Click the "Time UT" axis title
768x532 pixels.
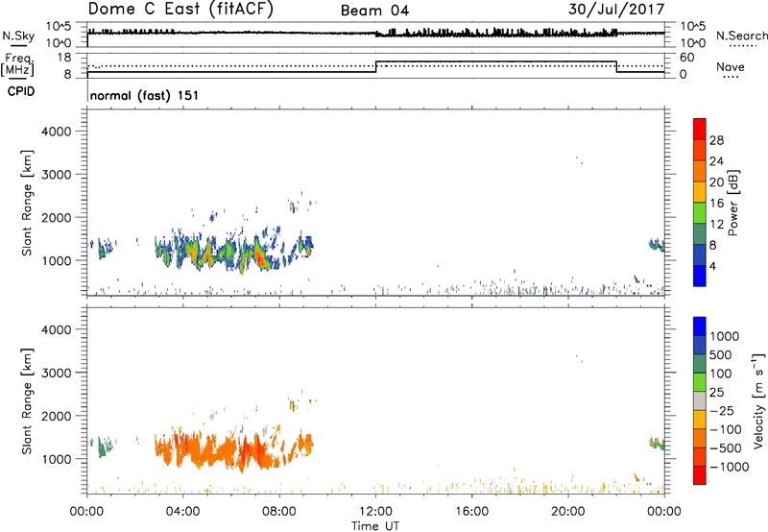[x=375, y=525]
